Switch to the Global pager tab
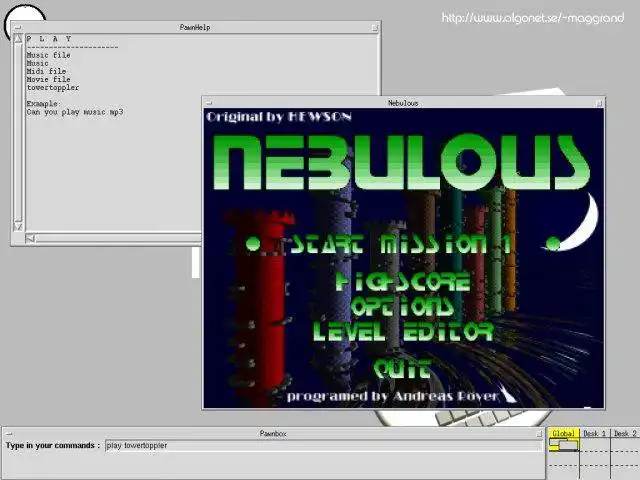 [563, 433]
